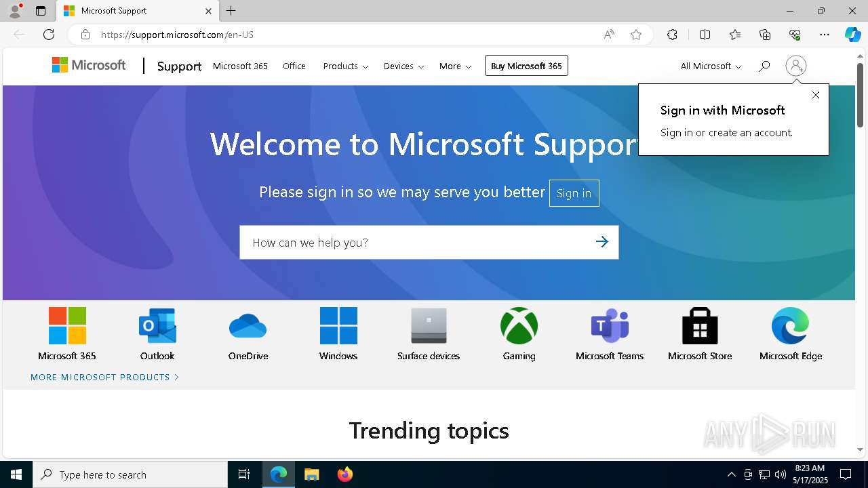Expand the Devices dropdown menu
This screenshot has width=868, height=488.
pyautogui.click(x=403, y=66)
